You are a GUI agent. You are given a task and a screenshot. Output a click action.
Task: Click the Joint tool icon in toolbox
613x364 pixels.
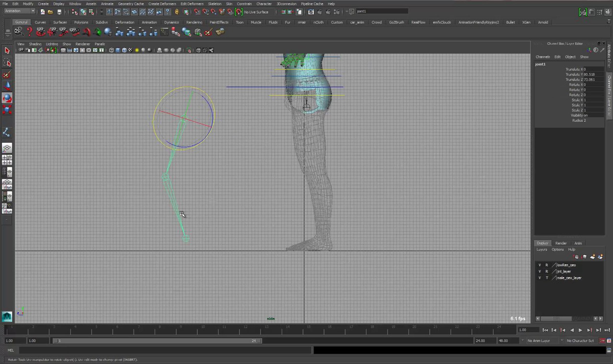(6, 132)
